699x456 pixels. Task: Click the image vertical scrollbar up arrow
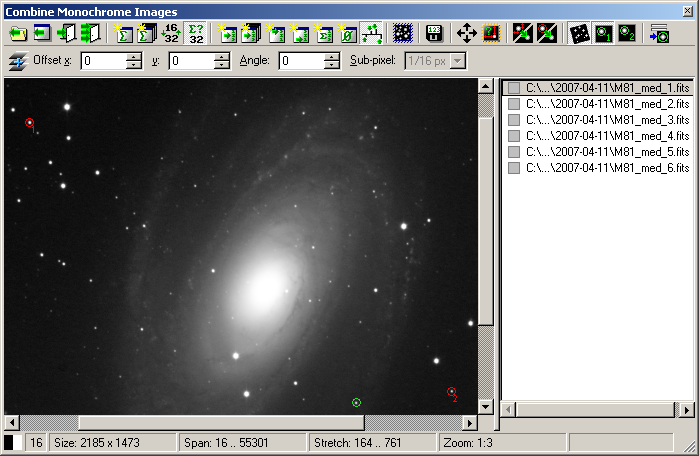(485, 86)
